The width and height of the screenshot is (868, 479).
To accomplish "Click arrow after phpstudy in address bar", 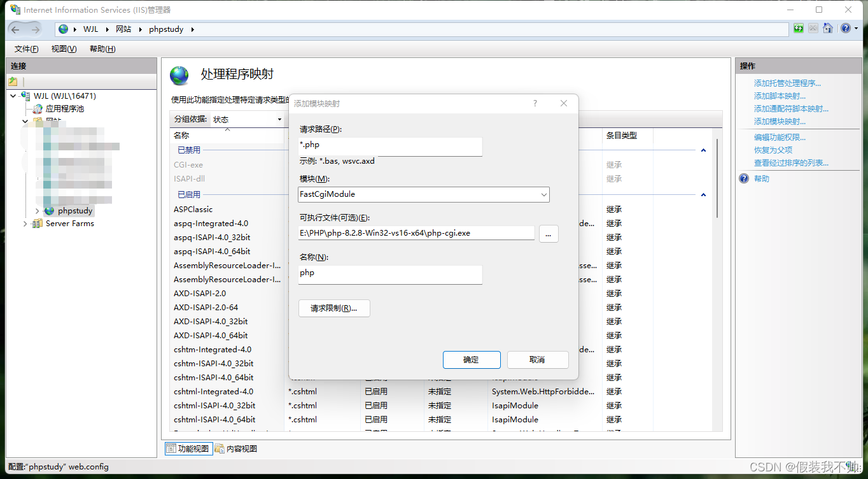I will (x=192, y=29).
